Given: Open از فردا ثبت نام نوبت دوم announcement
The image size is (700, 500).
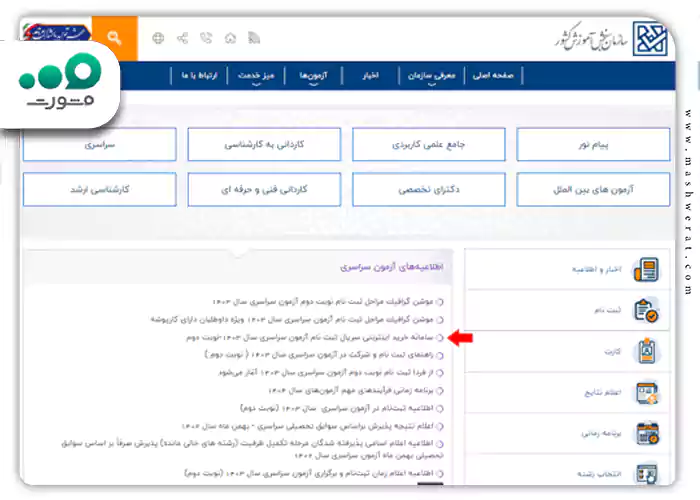Looking at the screenshot, I should [326, 373].
